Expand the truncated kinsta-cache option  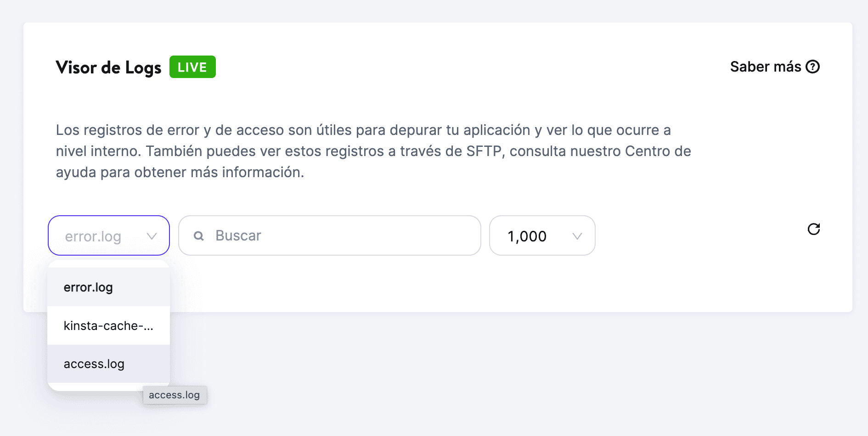(x=108, y=326)
